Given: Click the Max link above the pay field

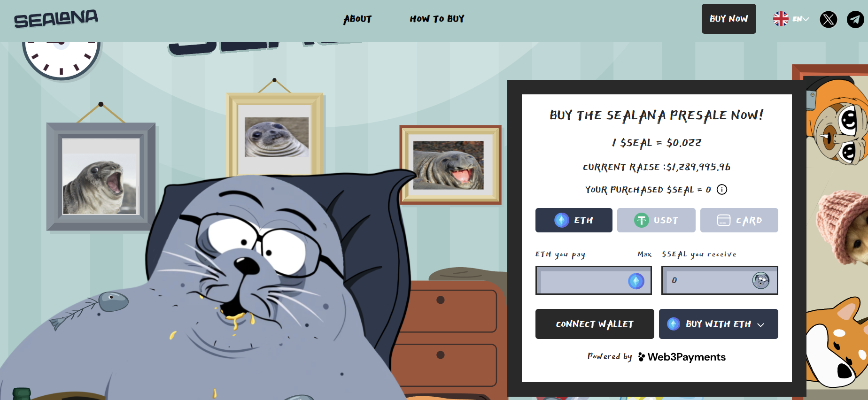Looking at the screenshot, I should pyautogui.click(x=644, y=254).
